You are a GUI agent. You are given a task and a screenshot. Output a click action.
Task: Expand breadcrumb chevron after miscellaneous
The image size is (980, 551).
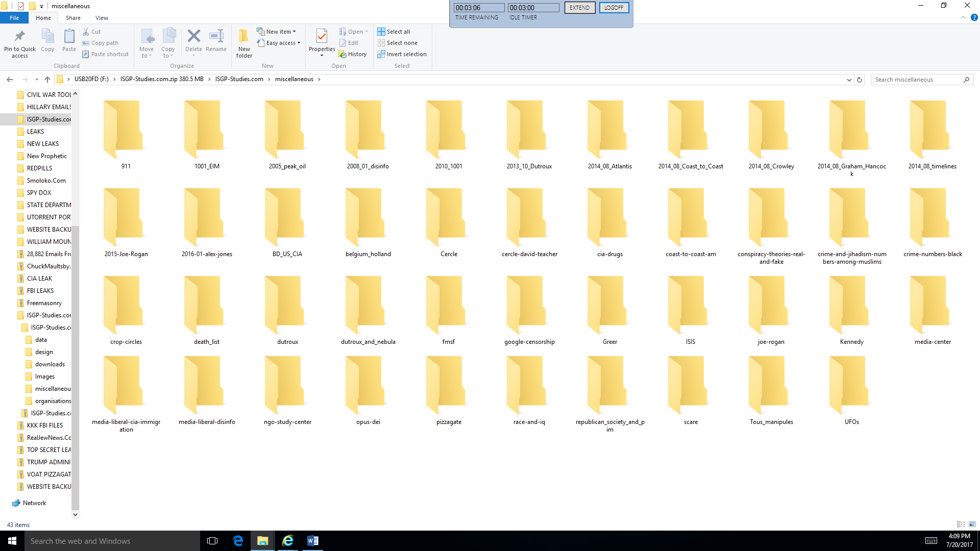pyautogui.click(x=319, y=79)
